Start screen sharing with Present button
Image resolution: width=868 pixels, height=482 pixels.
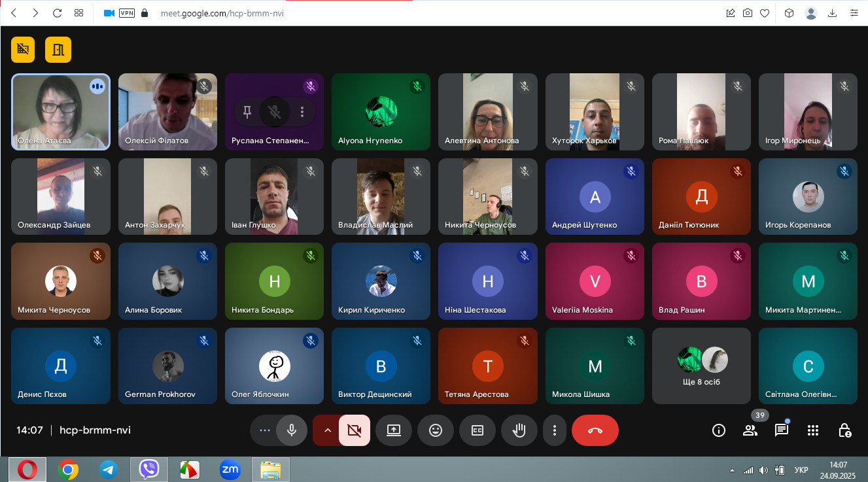394,430
